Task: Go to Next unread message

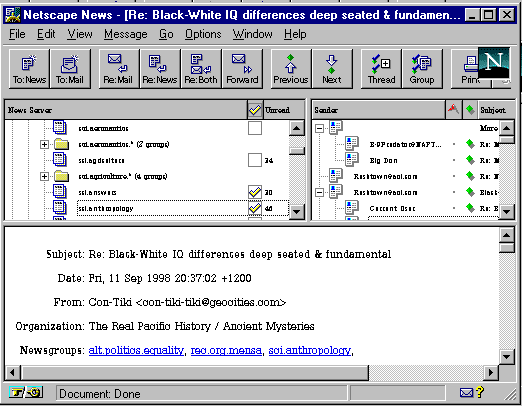Action: [332, 69]
